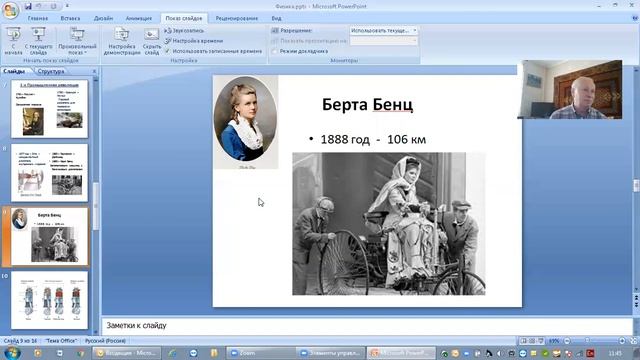Click the Chrome icon on taskbar

coord(81,353)
